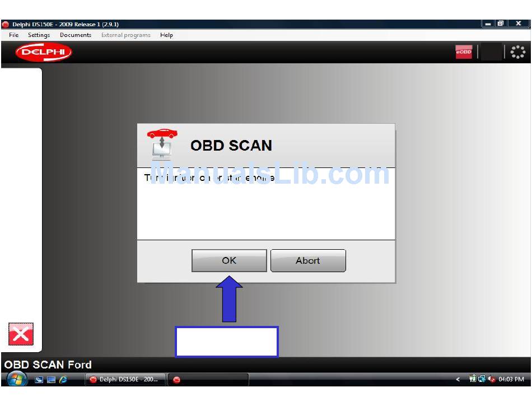Screen dimensions: 532x406
Task: Click the untitled red-icon taskbar button
Action: [x=208, y=380]
